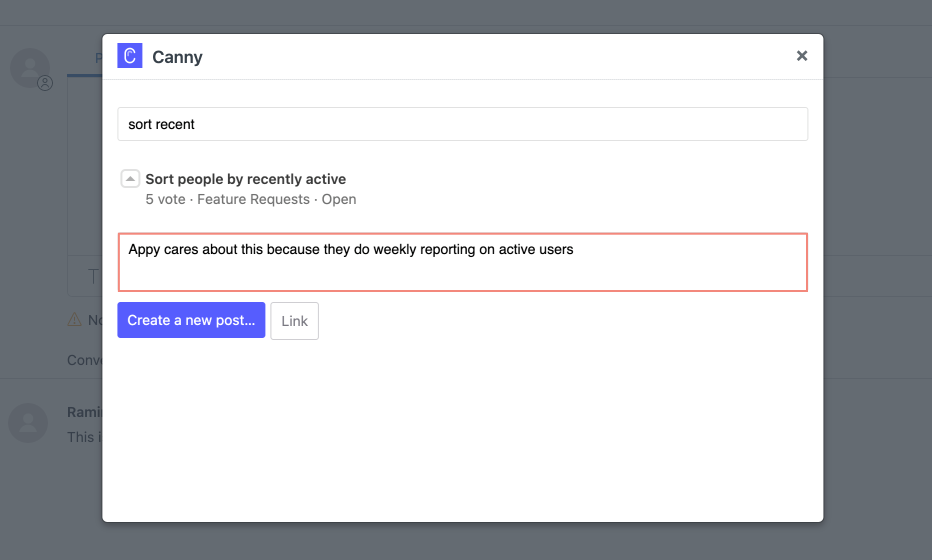Click the small person badge on avatar

click(45, 83)
